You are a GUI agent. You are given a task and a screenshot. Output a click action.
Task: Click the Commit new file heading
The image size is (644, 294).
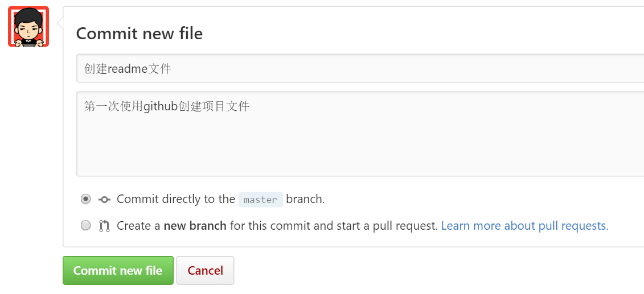140,34
